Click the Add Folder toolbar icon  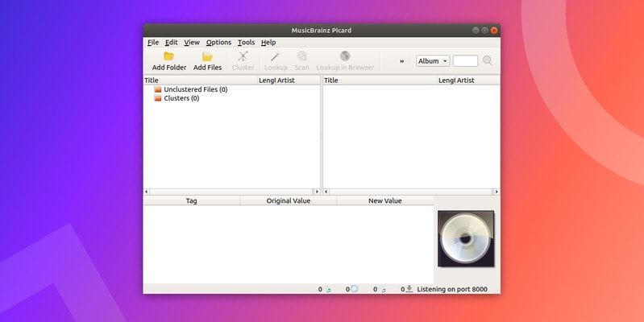168,56
